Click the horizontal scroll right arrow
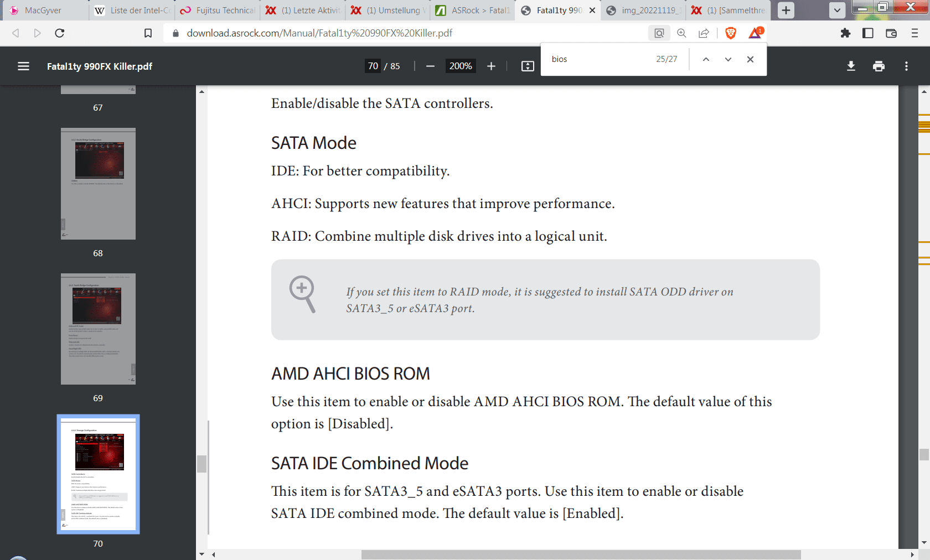The height and width of the screenshot is (560, 930). pos(912,554)
